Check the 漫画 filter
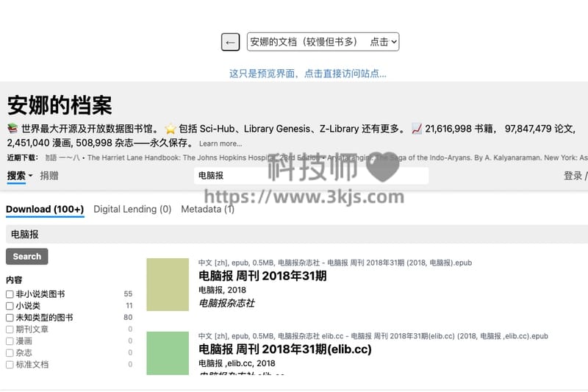 (10, 341)
